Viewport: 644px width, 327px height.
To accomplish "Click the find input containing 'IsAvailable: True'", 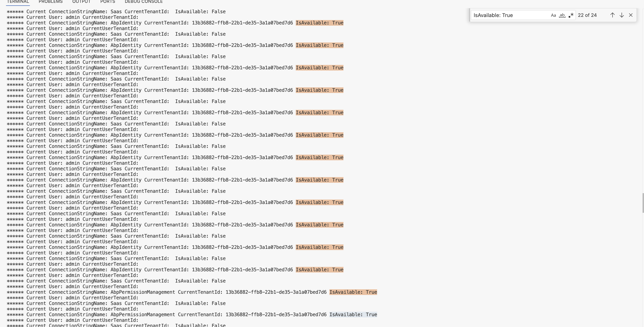I will click(510, 15).
